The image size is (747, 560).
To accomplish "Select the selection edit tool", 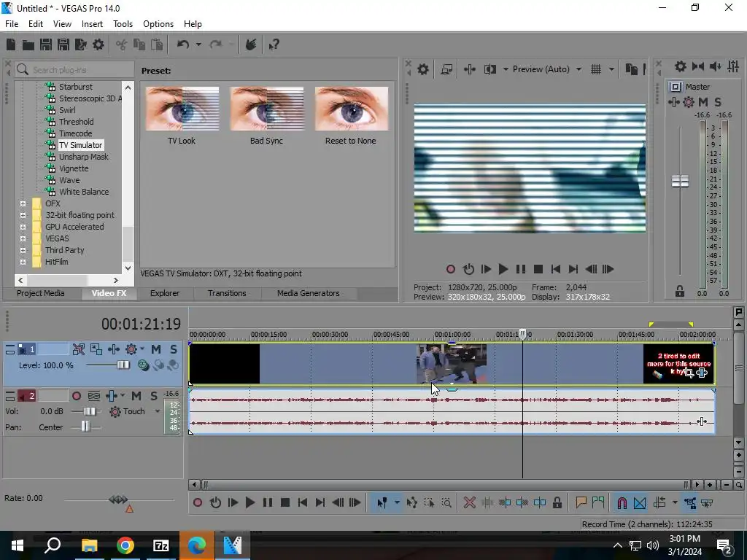I will 429,502.
